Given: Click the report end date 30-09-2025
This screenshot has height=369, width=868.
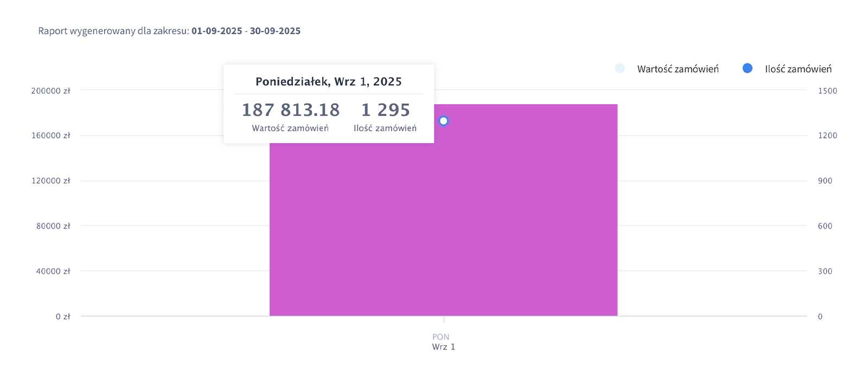Looking at the screenshot, I should (x=275, y=31).
